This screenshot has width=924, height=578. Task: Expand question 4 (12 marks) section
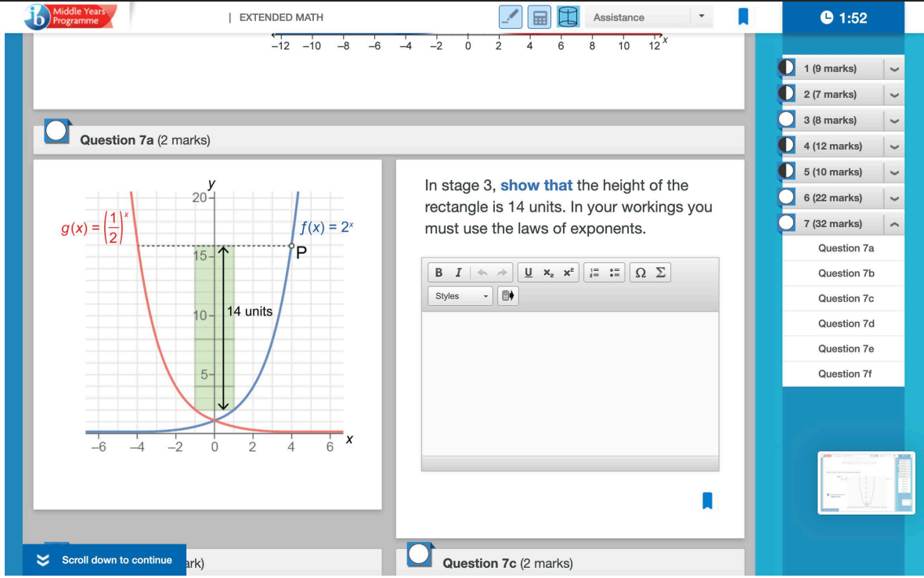click(894, 146)
